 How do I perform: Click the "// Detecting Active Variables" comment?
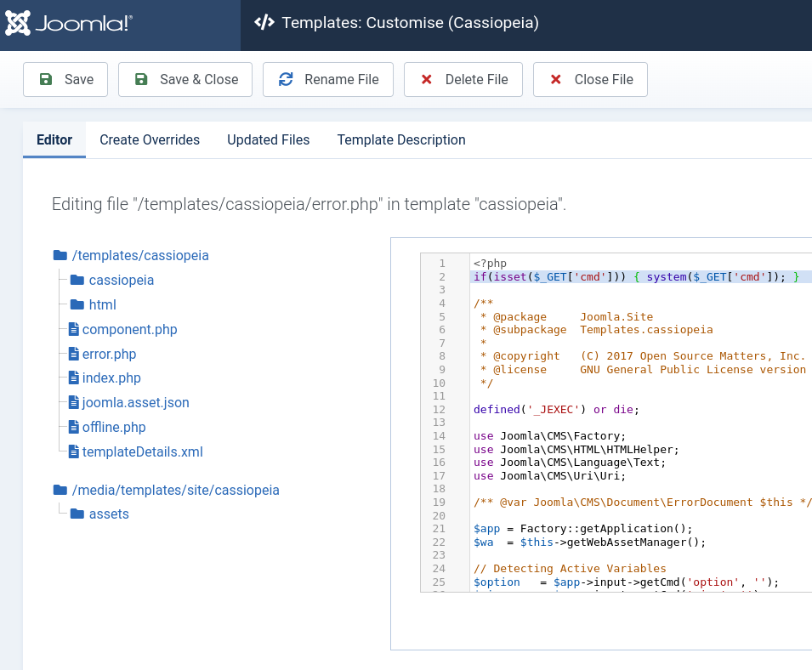(x=570, y=569)
